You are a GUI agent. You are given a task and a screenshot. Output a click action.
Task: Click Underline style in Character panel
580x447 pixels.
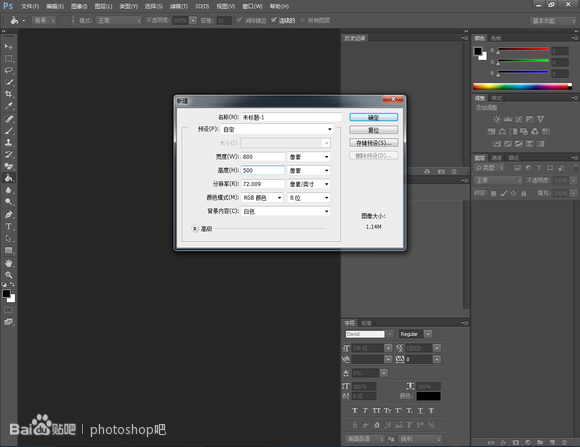420,411
